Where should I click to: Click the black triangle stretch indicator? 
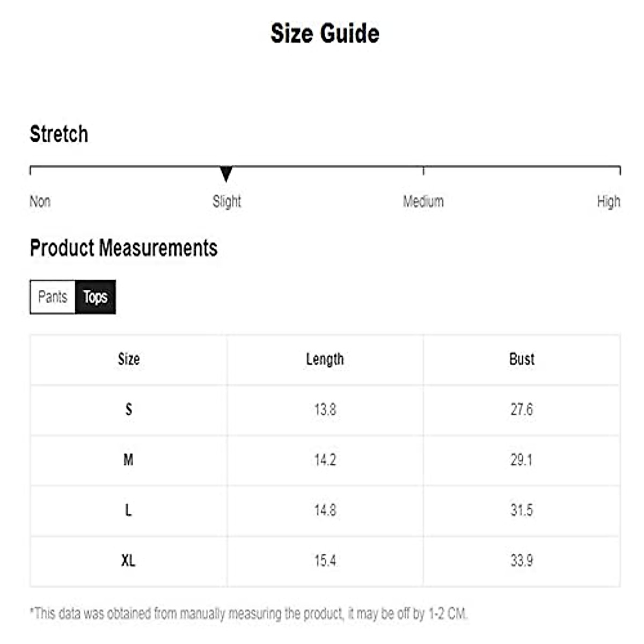(x=226, y=174)
